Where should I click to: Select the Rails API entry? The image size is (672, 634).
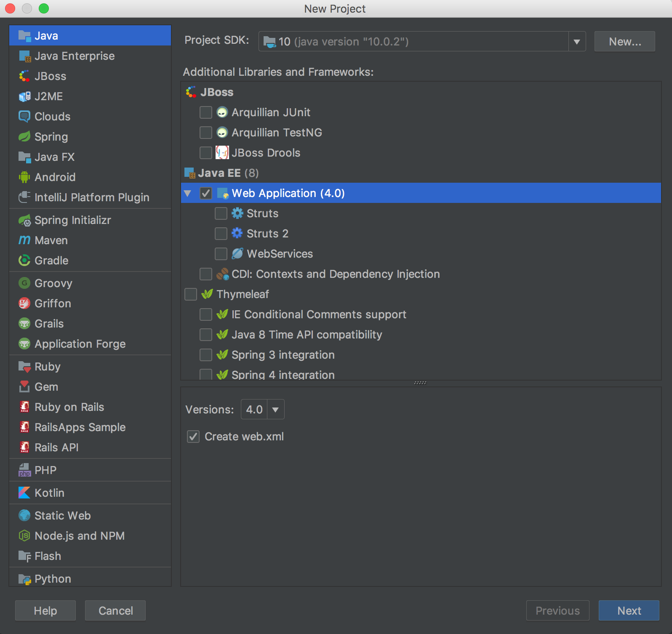point(90,448)
